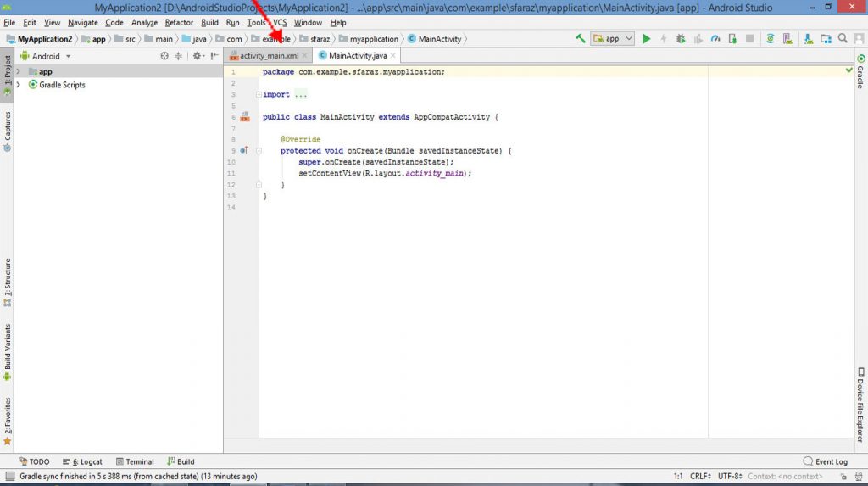Click the layout file gutter icon on line 6

245,117
